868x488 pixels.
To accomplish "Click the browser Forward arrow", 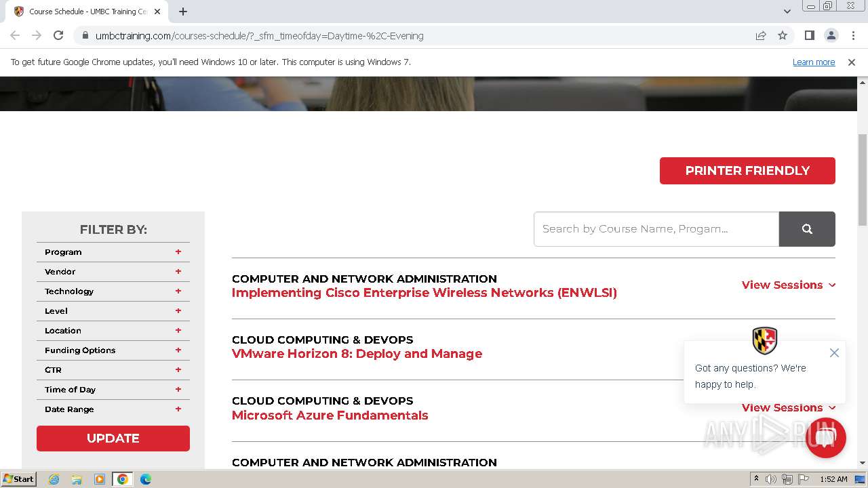I will tap(37, 35).
